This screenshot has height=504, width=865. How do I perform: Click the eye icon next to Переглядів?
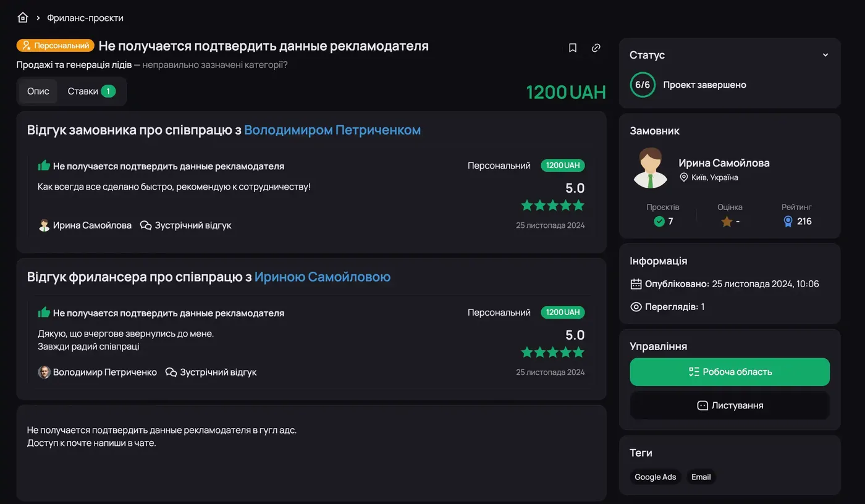click(x=636, y=307)
